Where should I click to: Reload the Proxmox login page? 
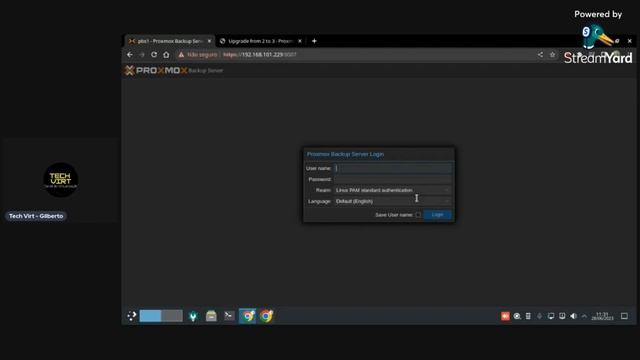[x=154, y=54]
